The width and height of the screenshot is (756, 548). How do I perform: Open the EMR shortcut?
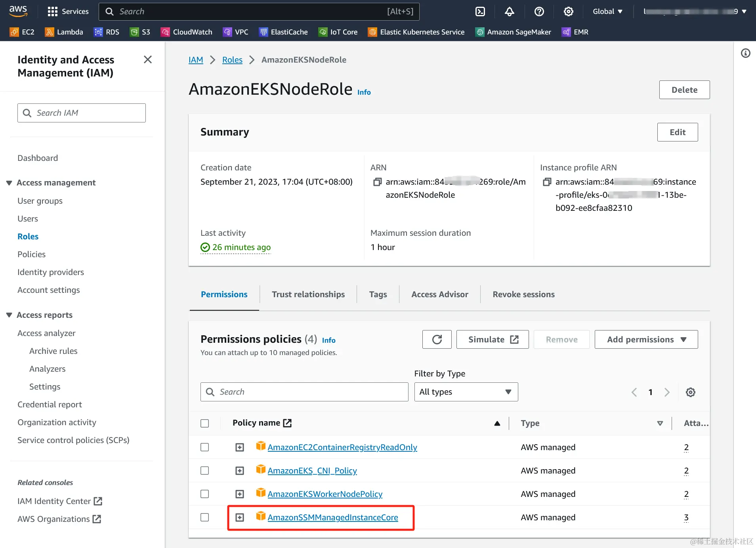coord(575,32)
